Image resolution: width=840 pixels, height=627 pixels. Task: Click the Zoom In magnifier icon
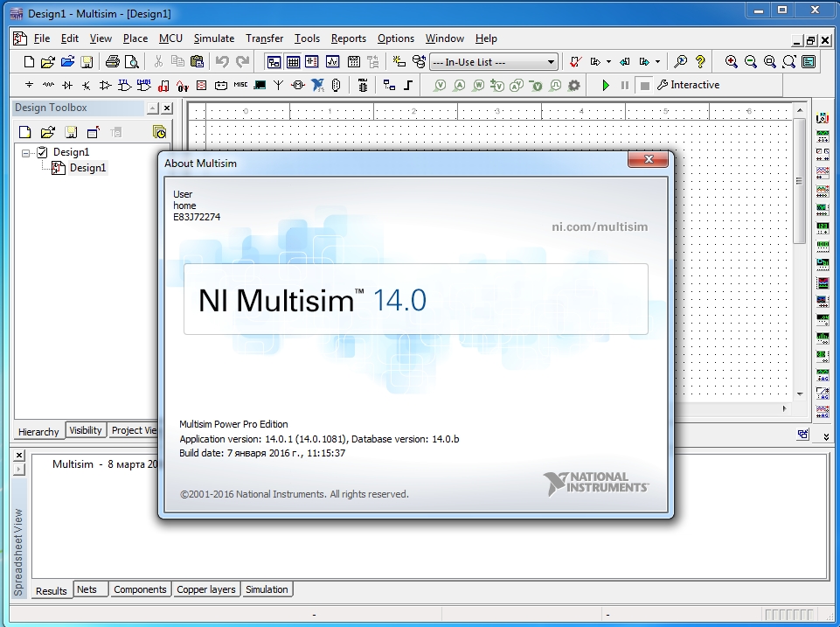pos(731,62)
